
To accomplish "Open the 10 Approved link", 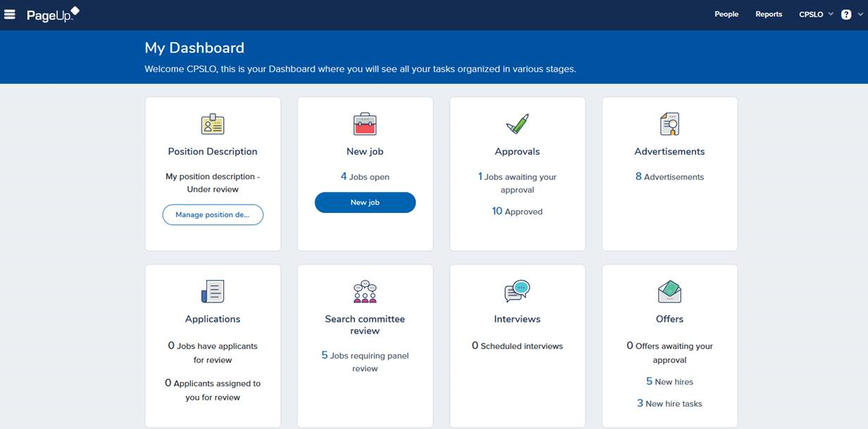I will click(x=517, y=211).
